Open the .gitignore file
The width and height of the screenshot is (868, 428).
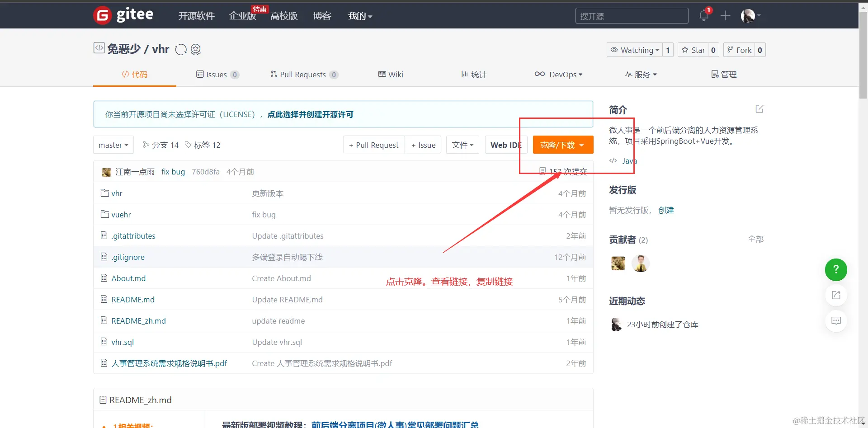(128, 257)
